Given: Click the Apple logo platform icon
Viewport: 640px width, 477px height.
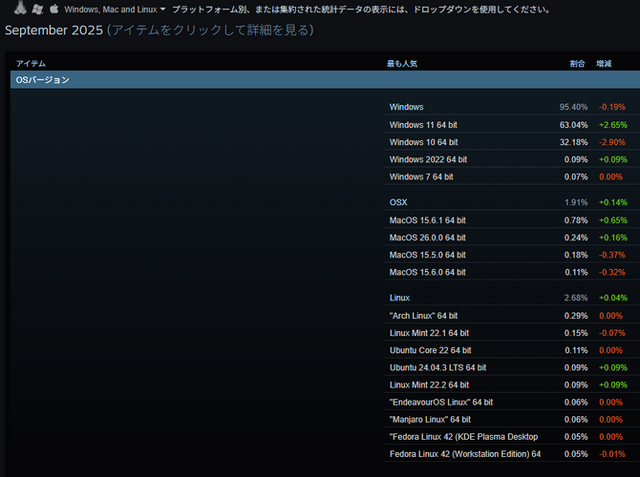Looking at the screenshot, I should coord(54,8).
